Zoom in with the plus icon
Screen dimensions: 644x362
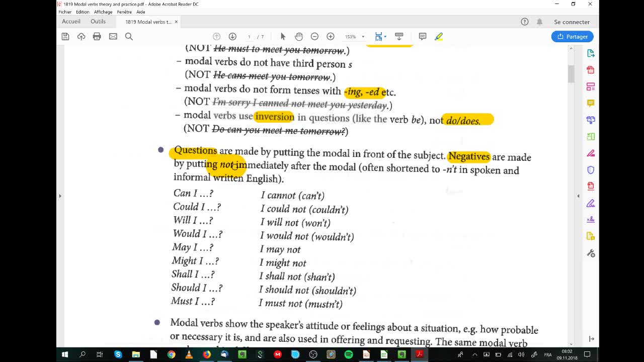[x=331, y=36]
